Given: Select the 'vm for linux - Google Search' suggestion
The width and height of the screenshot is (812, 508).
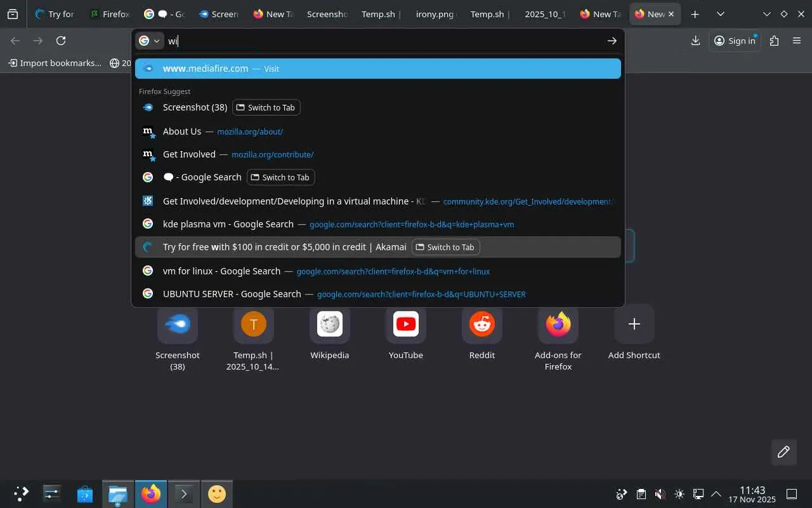Looking at the screenshot, I should point(378,271).
